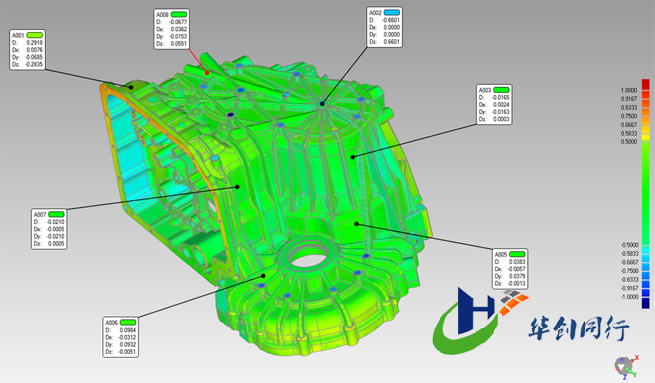
Task: Click the D value -0.6601 in A002
Action: 391,20
